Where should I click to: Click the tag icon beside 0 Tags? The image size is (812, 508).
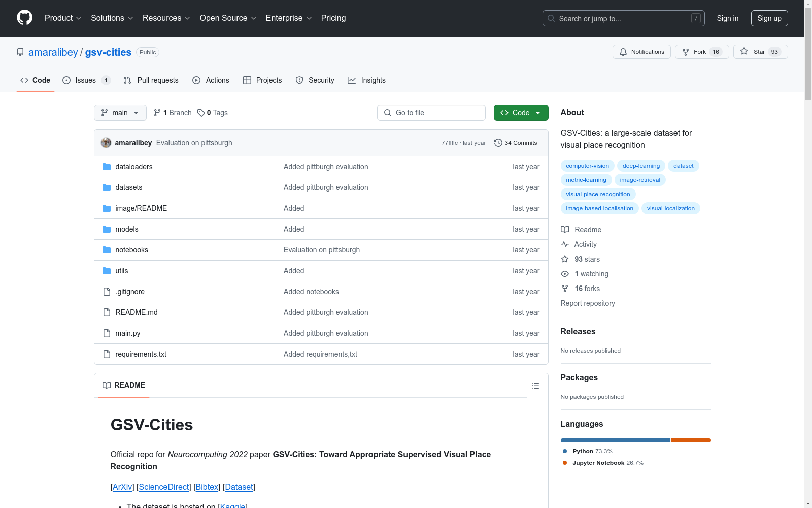201,113
